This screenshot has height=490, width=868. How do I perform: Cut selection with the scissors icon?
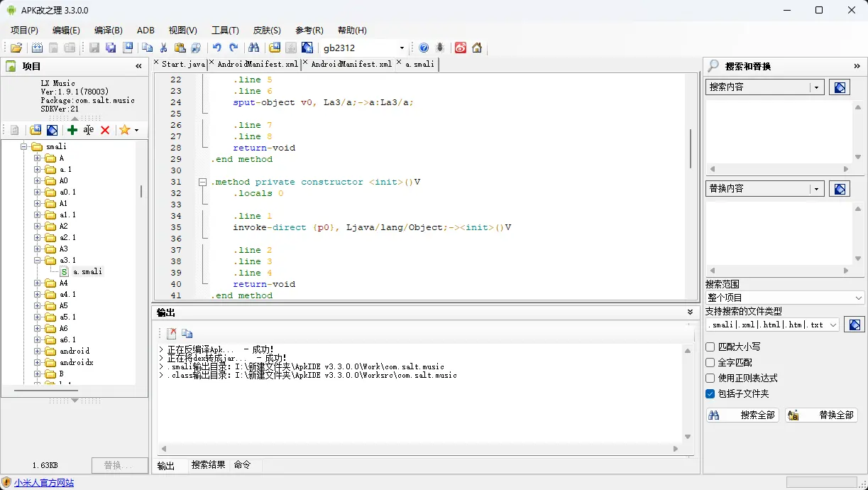163,48
